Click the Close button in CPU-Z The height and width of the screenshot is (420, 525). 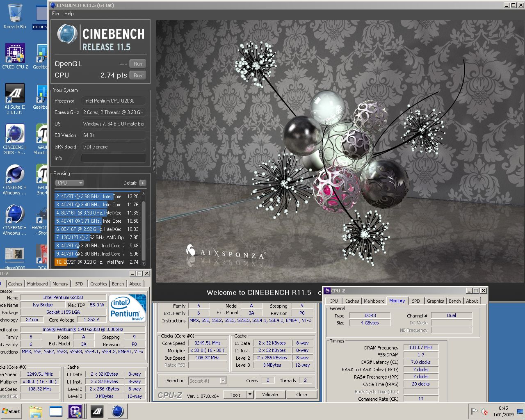[x=301, y=395]
